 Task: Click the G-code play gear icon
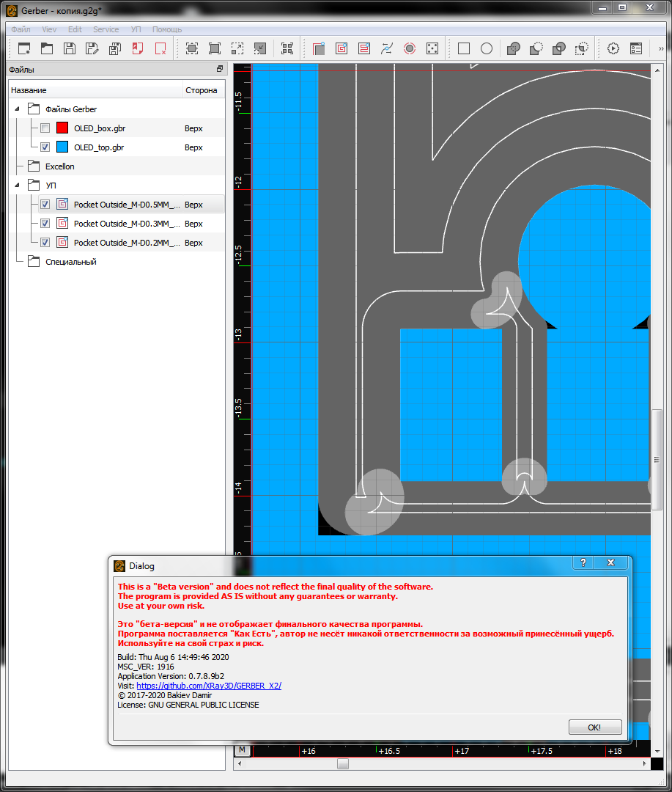(x=613, y=48)
